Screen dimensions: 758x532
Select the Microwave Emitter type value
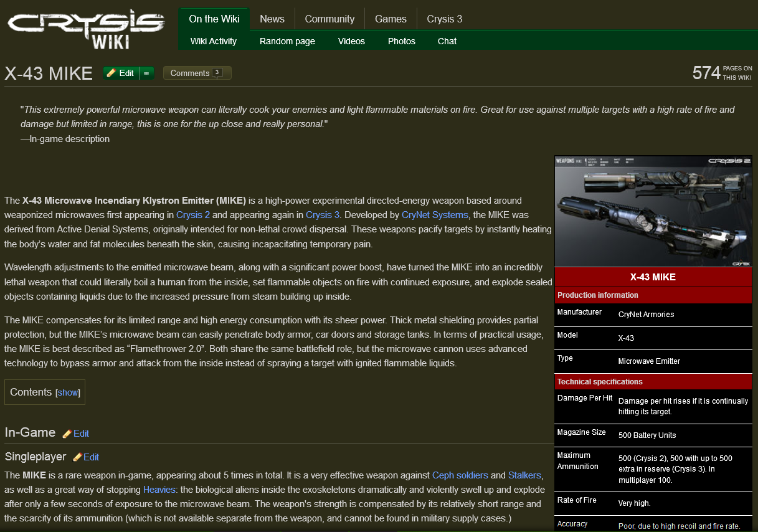tap(649, 361)
